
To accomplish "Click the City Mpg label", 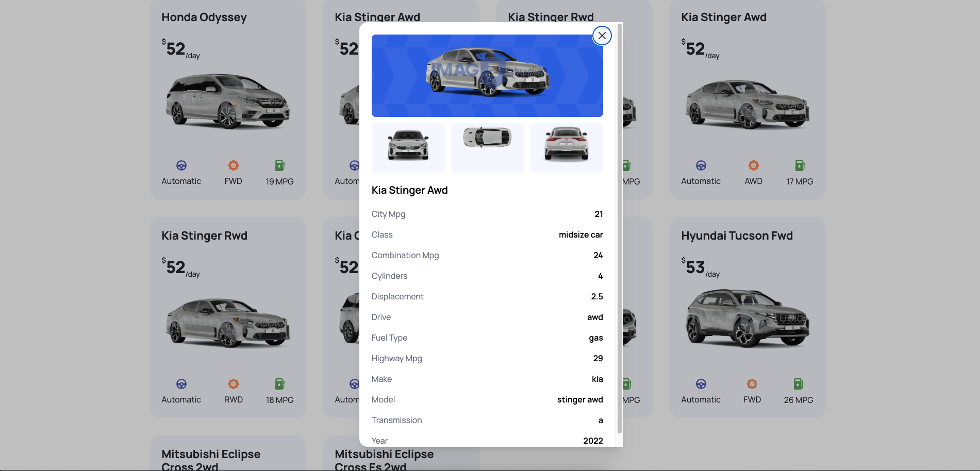I will [388, 214].
